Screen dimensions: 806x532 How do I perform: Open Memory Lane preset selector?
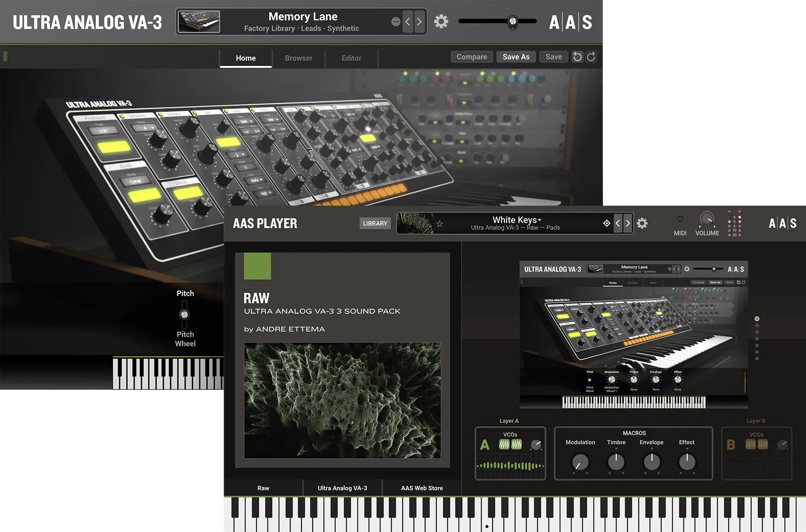pos(303,22)
